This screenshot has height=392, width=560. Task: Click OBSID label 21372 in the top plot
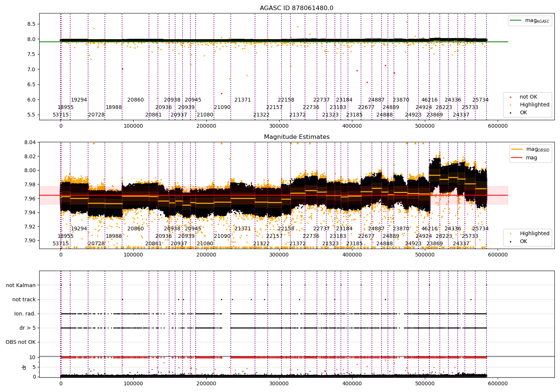click(x=298, y=115)
